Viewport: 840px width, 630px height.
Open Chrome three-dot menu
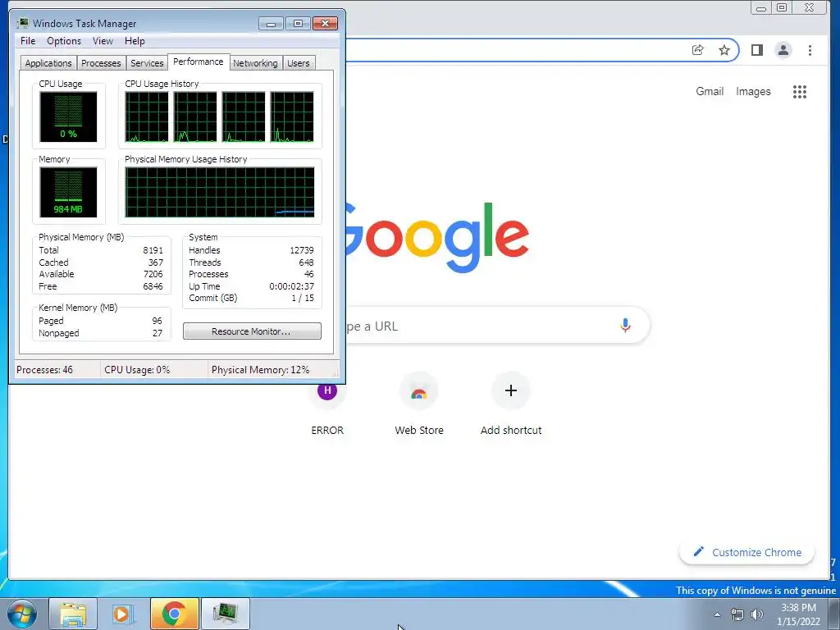[x=810, y=50]
